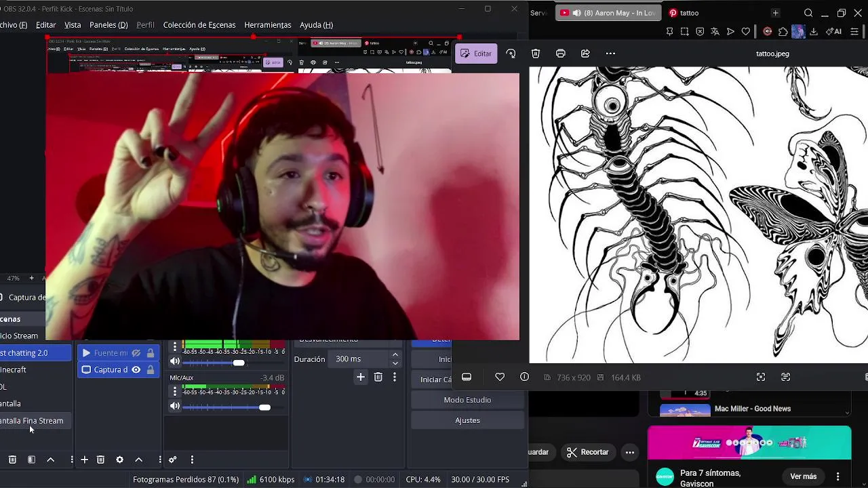
Task: Open transition properties dots menu
Action: tap(395, 377)
